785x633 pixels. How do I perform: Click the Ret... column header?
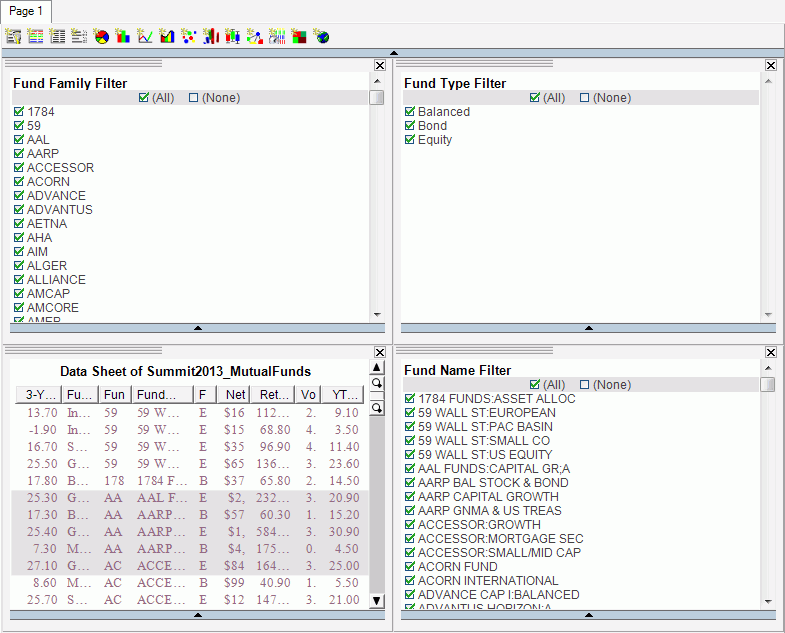(273, 395)
